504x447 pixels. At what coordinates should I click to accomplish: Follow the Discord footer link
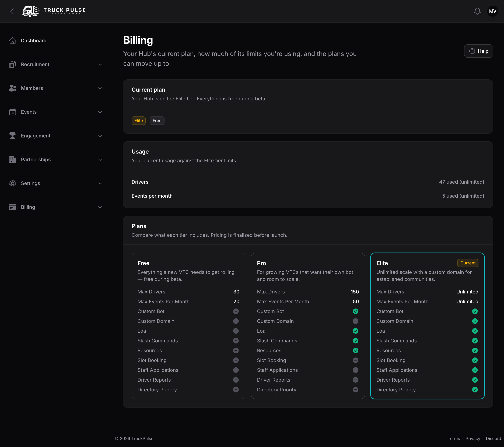493,438
